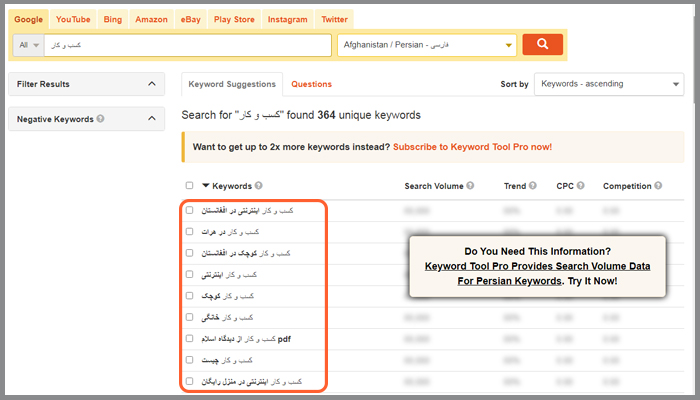Screen dimensions: 700x400
Task: Open the Sort by Keywords - ascending dropdown
Action: coord(609,84)
